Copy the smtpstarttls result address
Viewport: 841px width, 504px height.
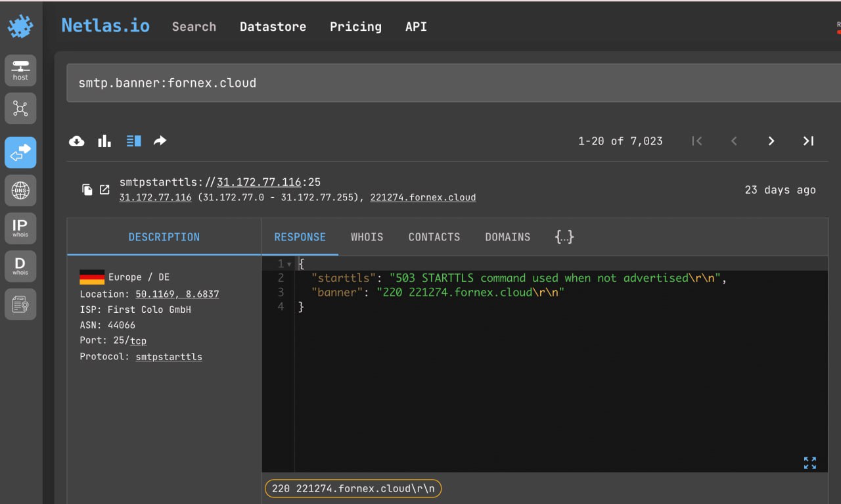tap(87, 190)
